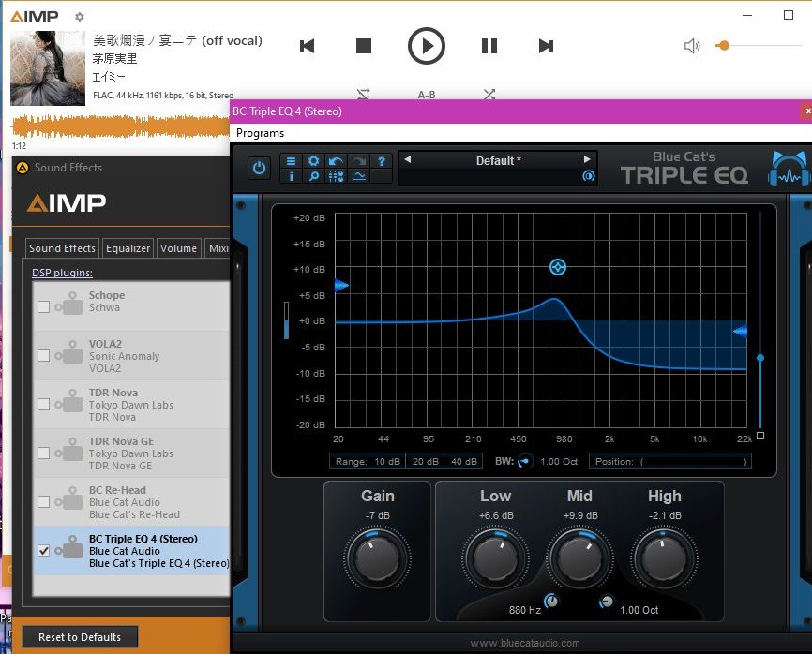Open www.bluecataudio.com link

pos(524,643)
